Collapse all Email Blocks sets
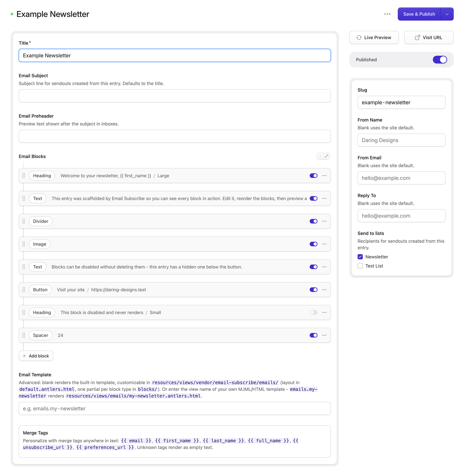Image resolution: width=462 pixels, height=476 pixels. [x=320, y=156]
